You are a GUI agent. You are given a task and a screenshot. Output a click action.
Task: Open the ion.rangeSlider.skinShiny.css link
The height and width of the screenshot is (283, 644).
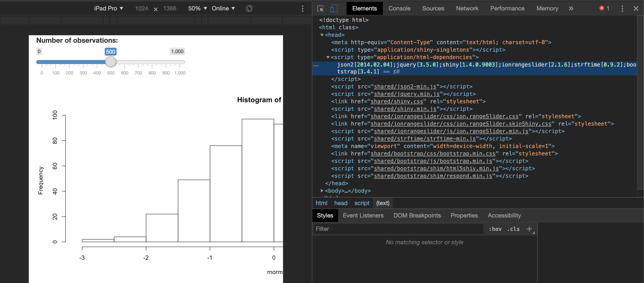[461, 124]
